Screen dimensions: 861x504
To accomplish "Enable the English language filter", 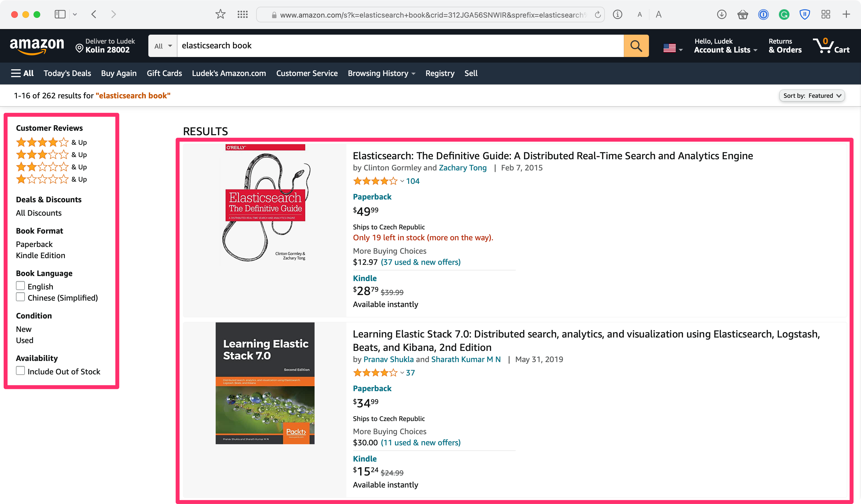I will click(x=20, y=285).
